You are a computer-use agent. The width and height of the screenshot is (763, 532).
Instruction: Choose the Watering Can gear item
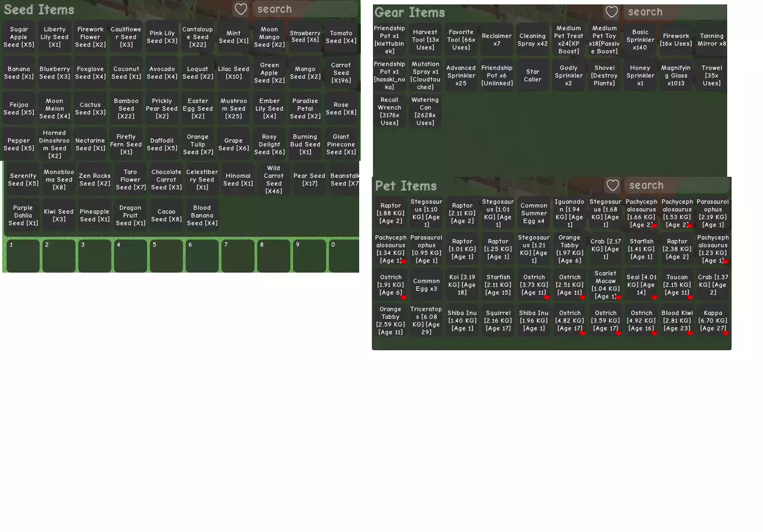425,111
